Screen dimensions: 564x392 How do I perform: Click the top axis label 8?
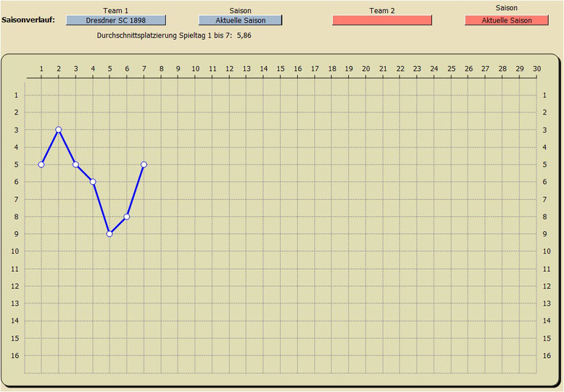(161, 68)
